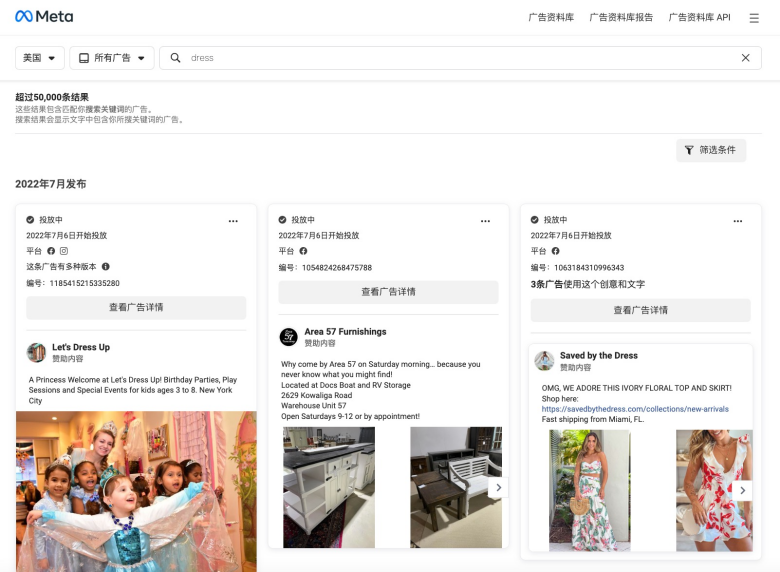View ad details for Area 57 Furnishings
This screenshot has height=572, width=780.
click(388, 292)
